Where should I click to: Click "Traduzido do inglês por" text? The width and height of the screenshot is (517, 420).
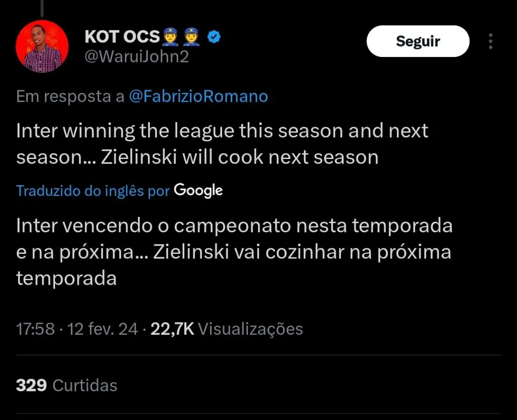pyautogui.click(x=92, y=191)
